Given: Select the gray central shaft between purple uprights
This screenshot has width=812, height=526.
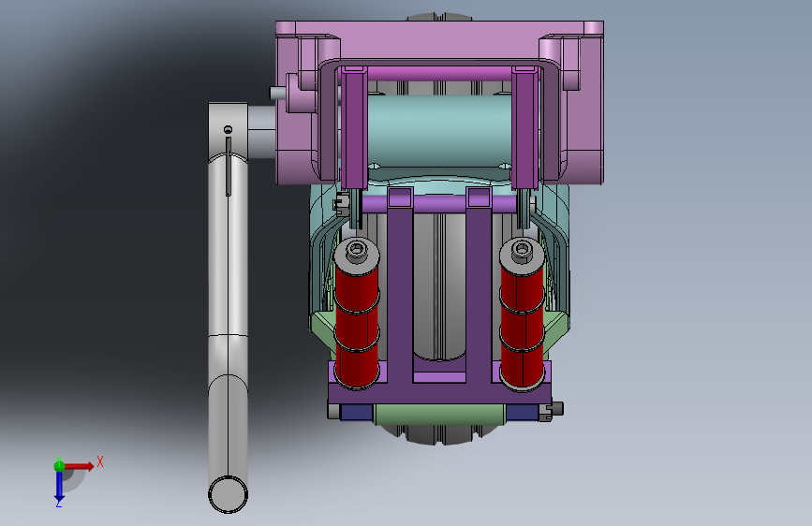Looking at the screenshot, I should tap(439, 287).
